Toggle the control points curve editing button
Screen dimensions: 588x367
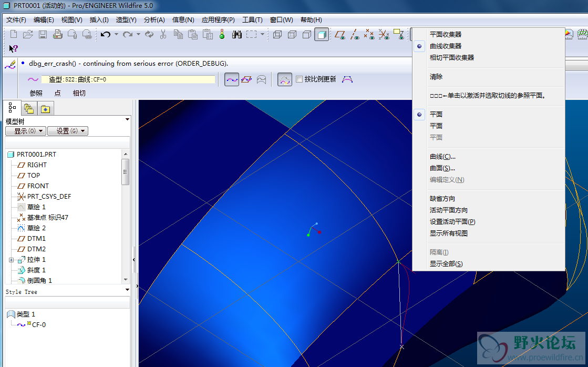coord(285,79)
